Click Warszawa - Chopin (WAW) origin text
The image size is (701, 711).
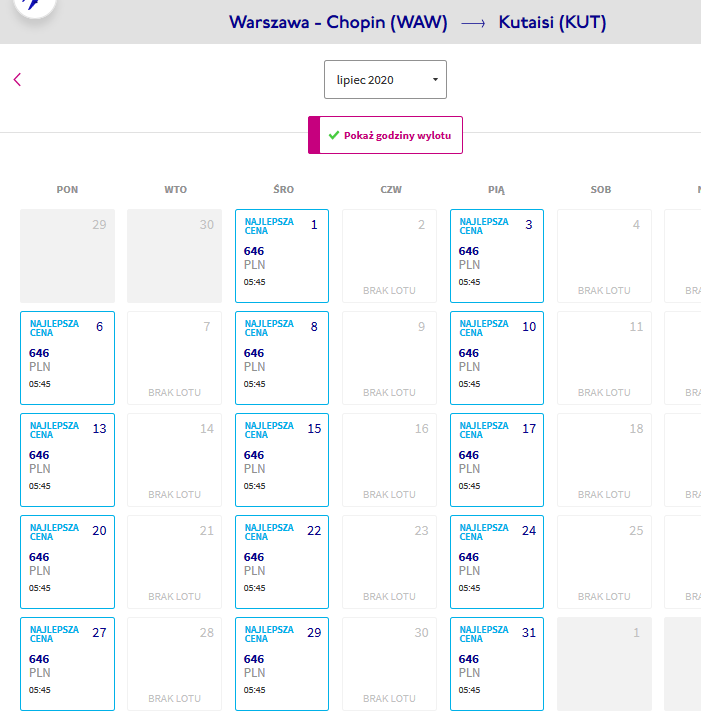338,22
